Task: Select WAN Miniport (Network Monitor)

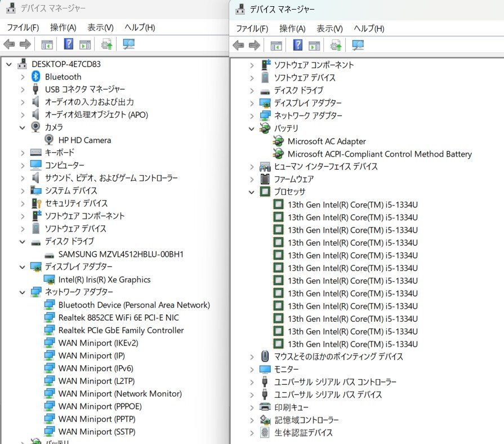Action: click(x=120, y=393)
